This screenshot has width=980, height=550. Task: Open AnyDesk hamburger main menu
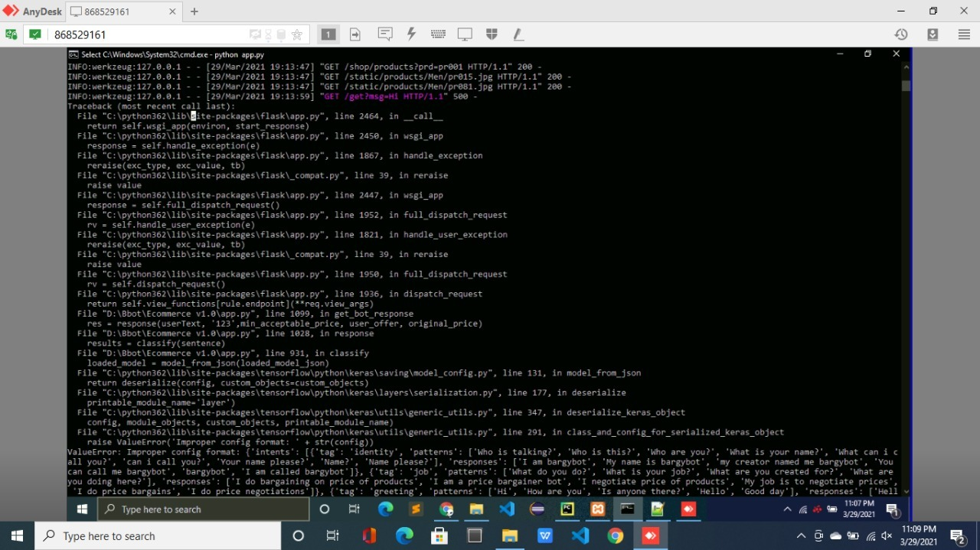coord(964,34)
